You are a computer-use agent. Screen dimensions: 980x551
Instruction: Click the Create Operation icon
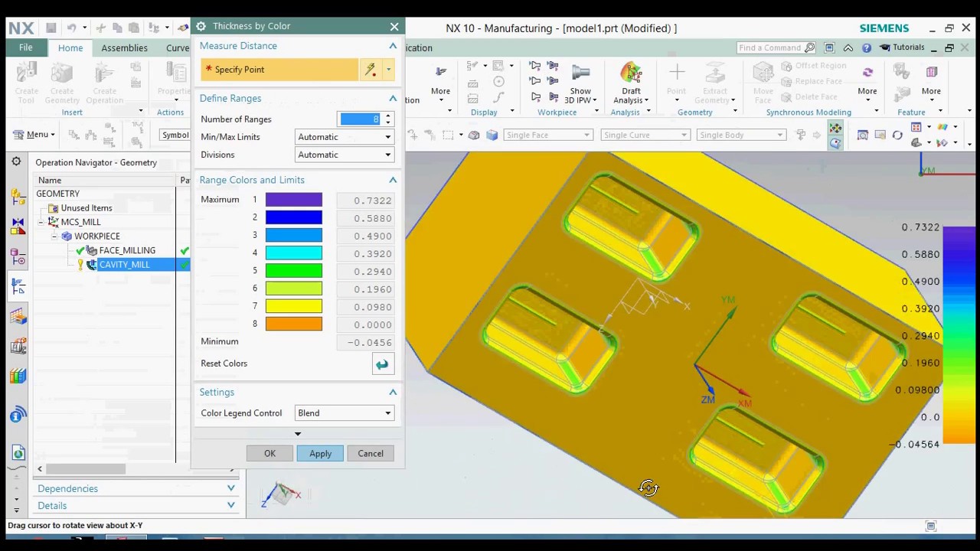[104, 74]
